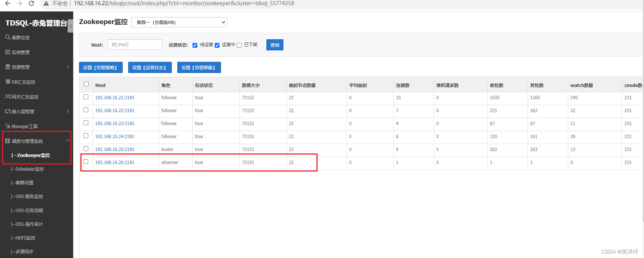Toggle the select-all checkbox in table header
This screenshot has width=644, height=258.
point(86,84)
